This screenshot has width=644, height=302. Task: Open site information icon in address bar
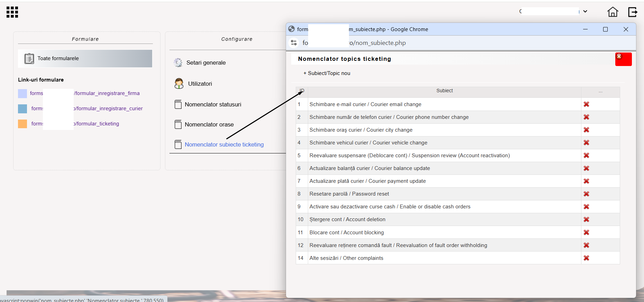coord(294,43)
